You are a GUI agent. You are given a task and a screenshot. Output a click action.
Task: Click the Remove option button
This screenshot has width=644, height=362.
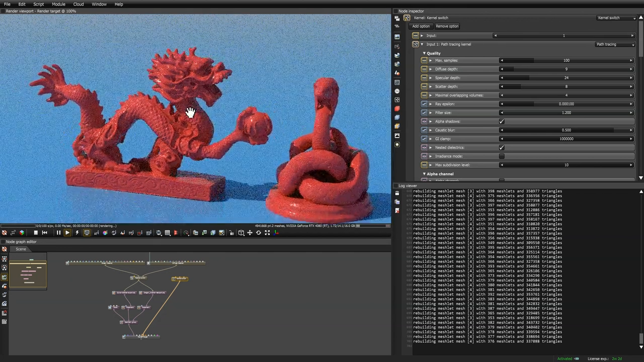(x=447, y=26)
